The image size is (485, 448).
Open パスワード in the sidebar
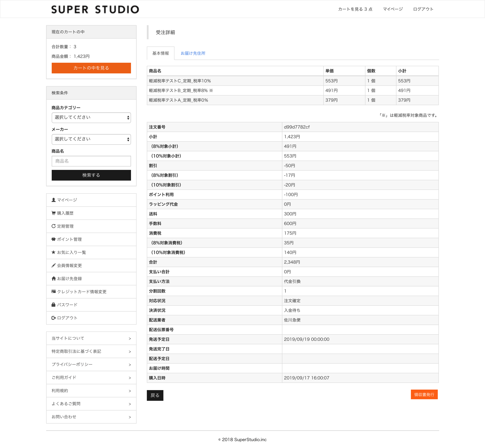pos(91,305)
